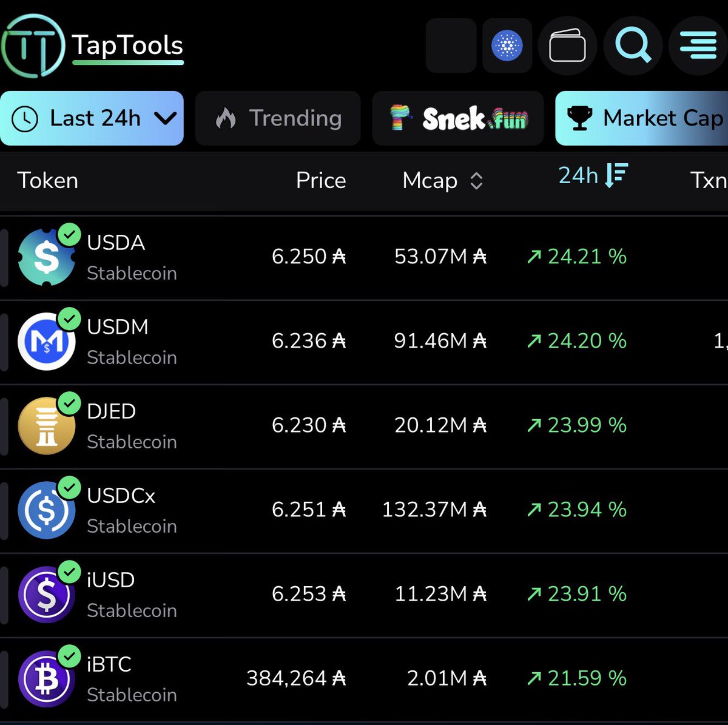Open the USDM token name

(x=118, y=327)
